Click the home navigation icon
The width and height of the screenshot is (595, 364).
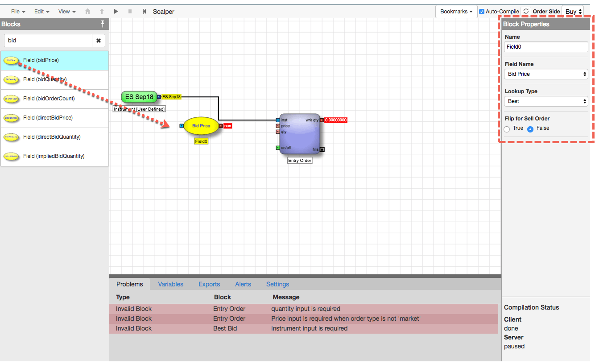pos(87,12)
